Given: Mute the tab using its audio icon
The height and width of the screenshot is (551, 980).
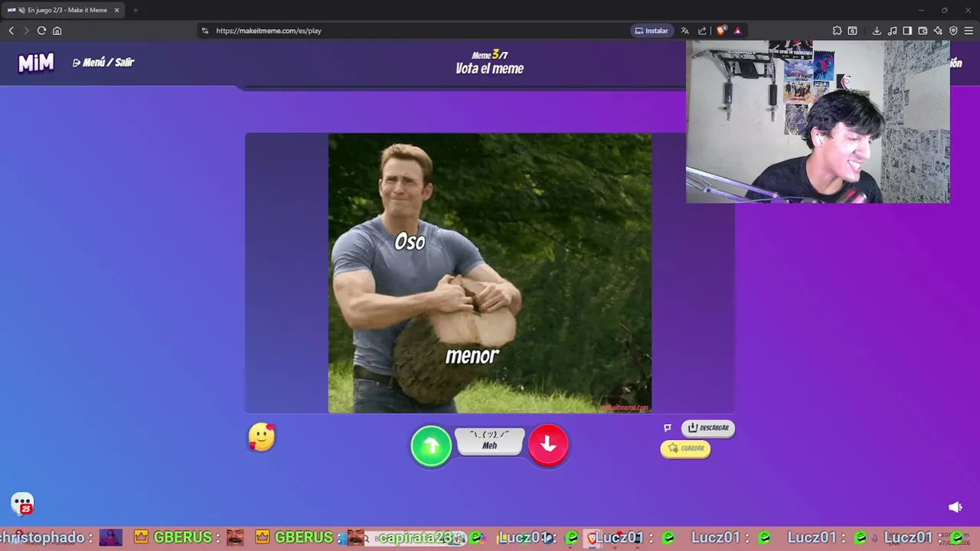Looking at the screenshot, I should click(x=21, y=10).
